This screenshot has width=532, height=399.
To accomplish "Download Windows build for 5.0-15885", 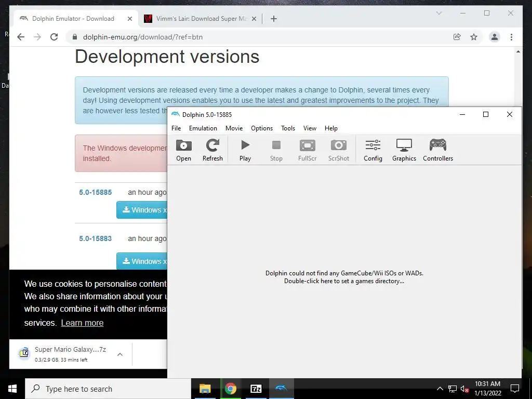I will 142,210.
